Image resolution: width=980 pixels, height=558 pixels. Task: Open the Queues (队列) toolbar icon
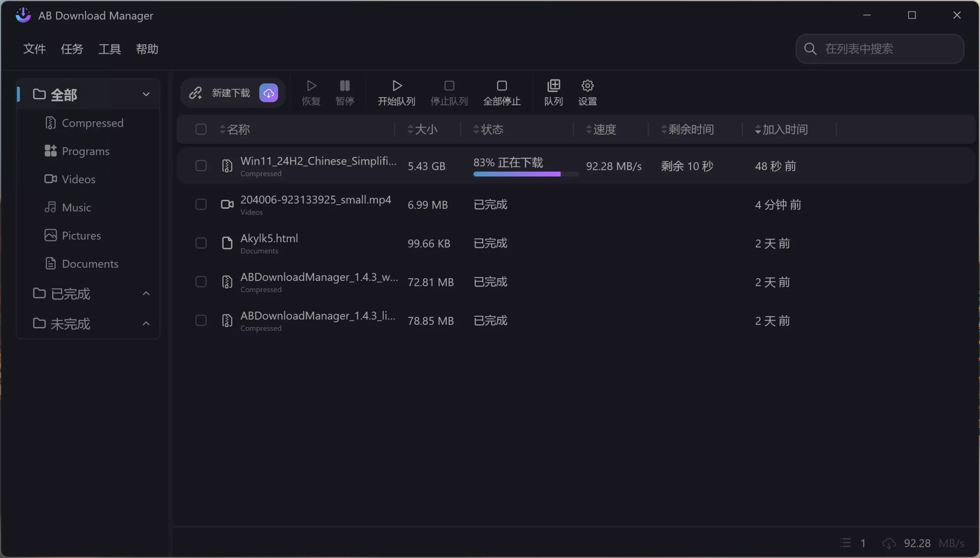(553, 86)
